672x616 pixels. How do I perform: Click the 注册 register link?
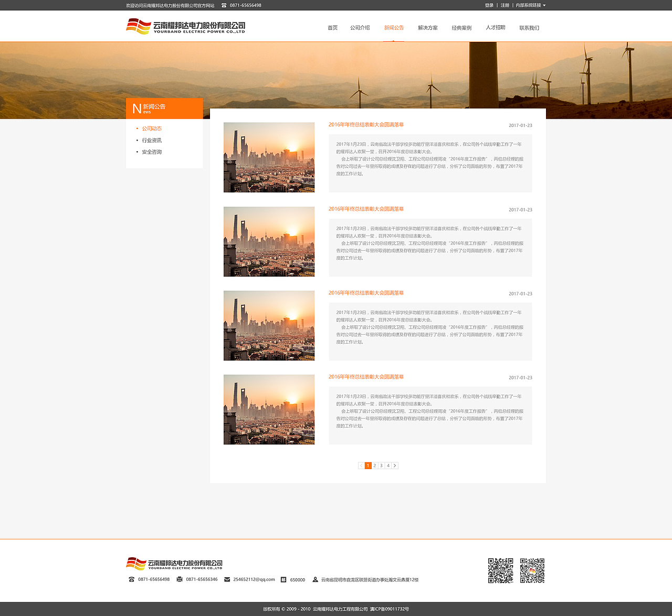pos(505,5)
